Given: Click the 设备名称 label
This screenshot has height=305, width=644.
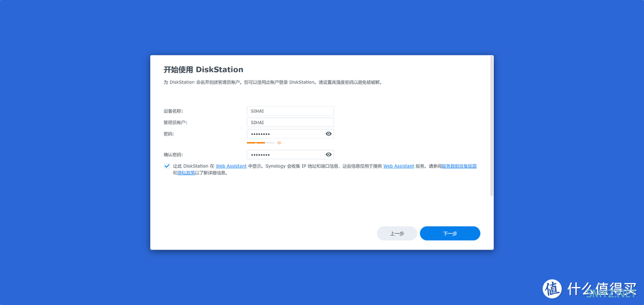Looking at the screenshot, I should (x=173, y=111).
